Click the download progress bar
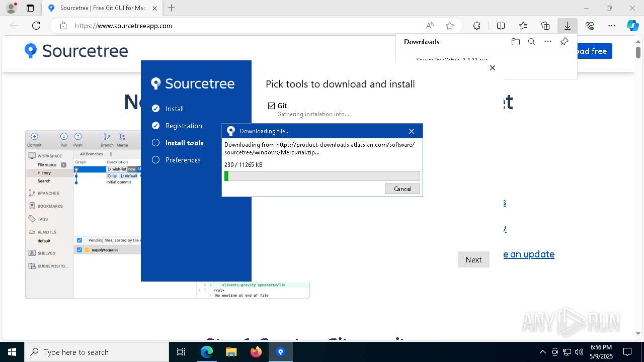Screen dimensions: 644x362 click(322, 176)
